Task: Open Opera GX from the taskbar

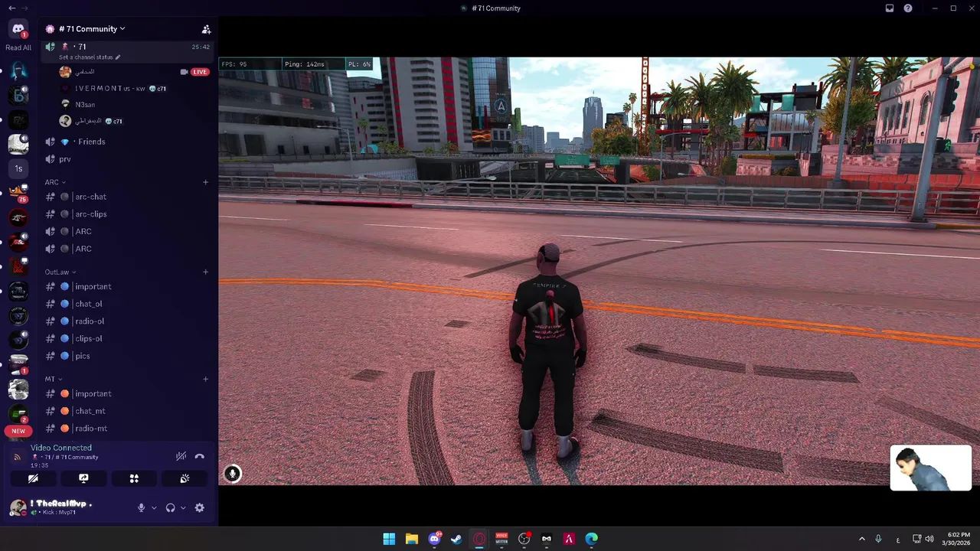Action: 479,539
